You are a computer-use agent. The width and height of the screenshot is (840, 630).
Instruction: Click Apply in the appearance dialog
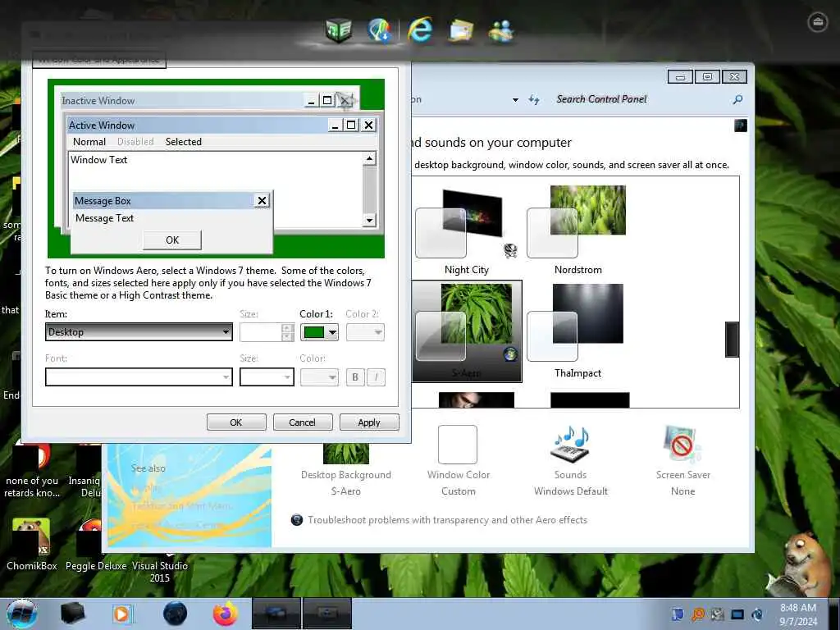[369, 422]
